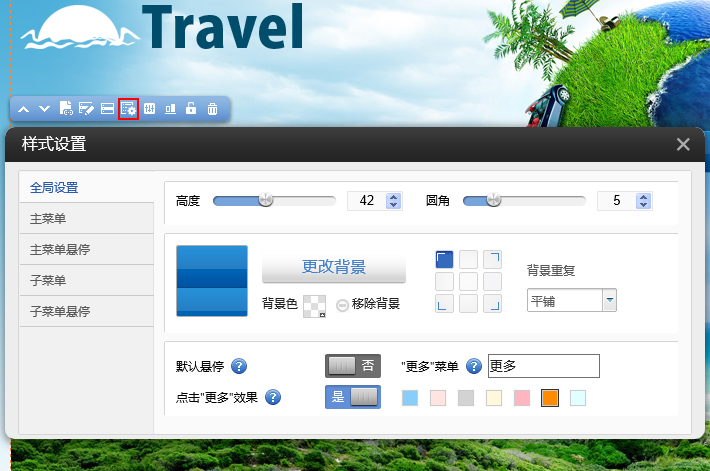Click the page link icon in the toolbar

coord(66,109)
